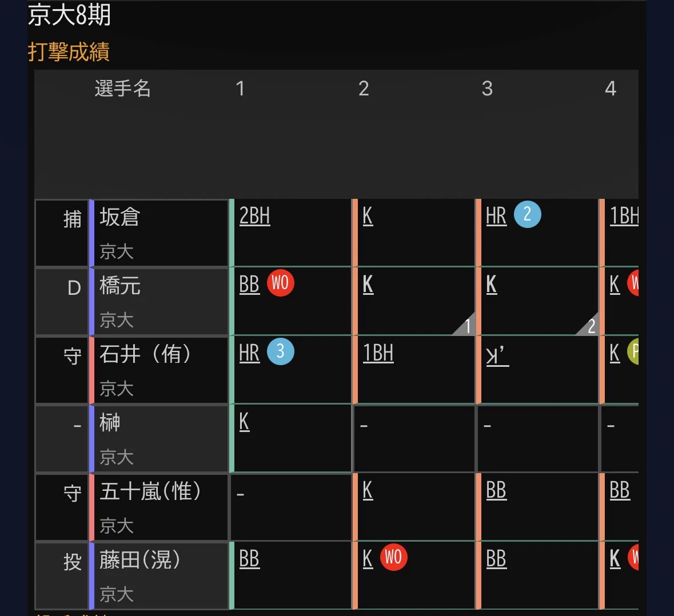Select player name 坂倉
674x616 pixels.
coord(120,217)
